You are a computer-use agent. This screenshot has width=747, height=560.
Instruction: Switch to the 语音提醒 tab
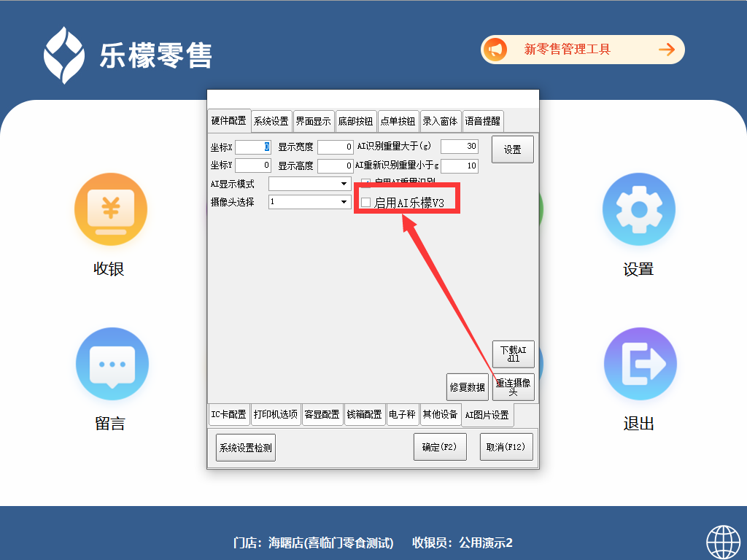[x=483, y=121]
